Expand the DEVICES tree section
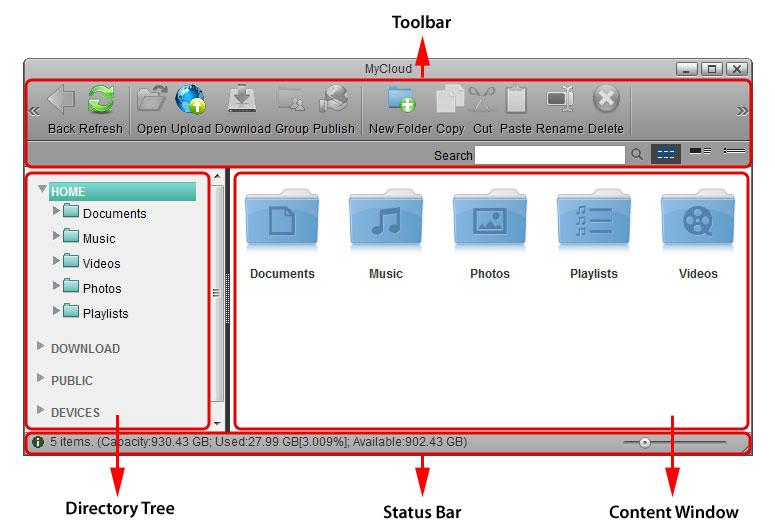775x531 pixels. click(41, 409)
